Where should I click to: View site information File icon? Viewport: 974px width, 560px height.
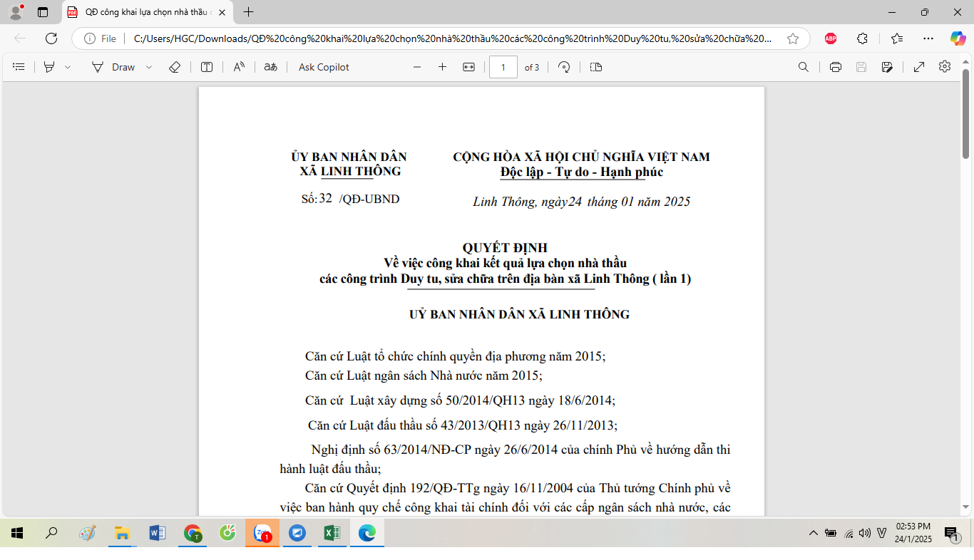[x=100, y=38]
